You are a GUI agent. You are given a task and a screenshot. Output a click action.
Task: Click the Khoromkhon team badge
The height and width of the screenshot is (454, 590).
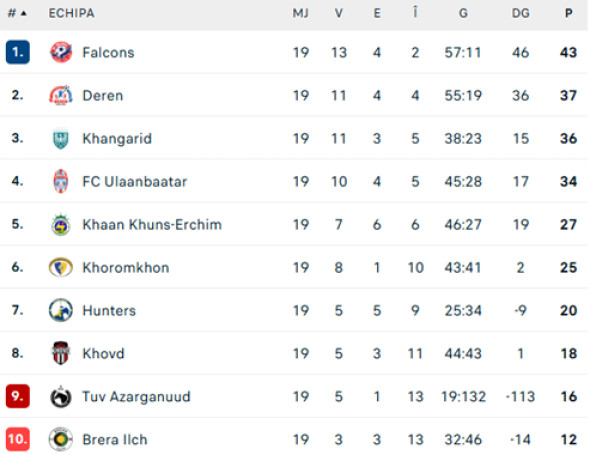[x=61, y=267]
